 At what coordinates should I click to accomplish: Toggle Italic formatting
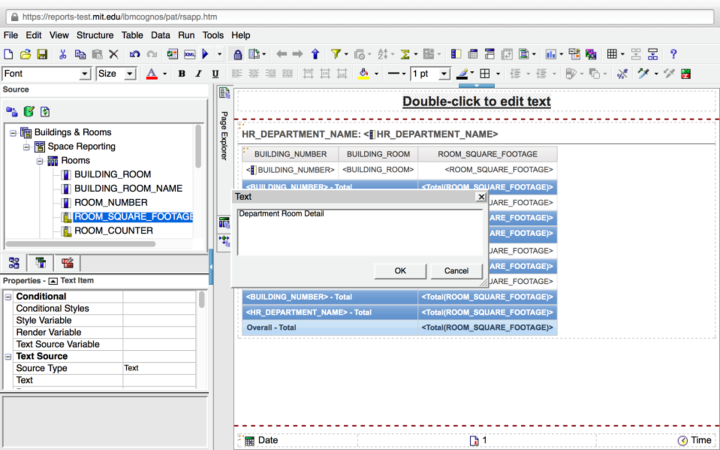click(199, 74)
